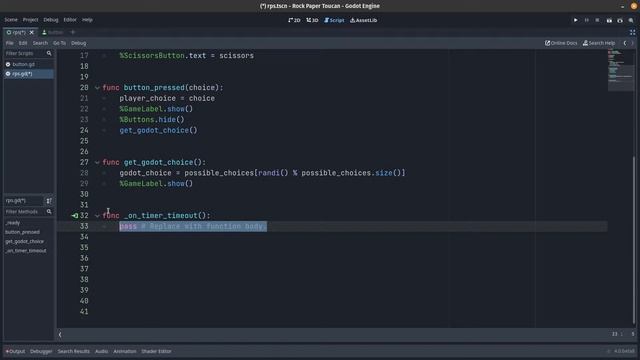Jump to the get_godot_choice method
This screenshot has width=640, height=360.
tap(24, 242)
